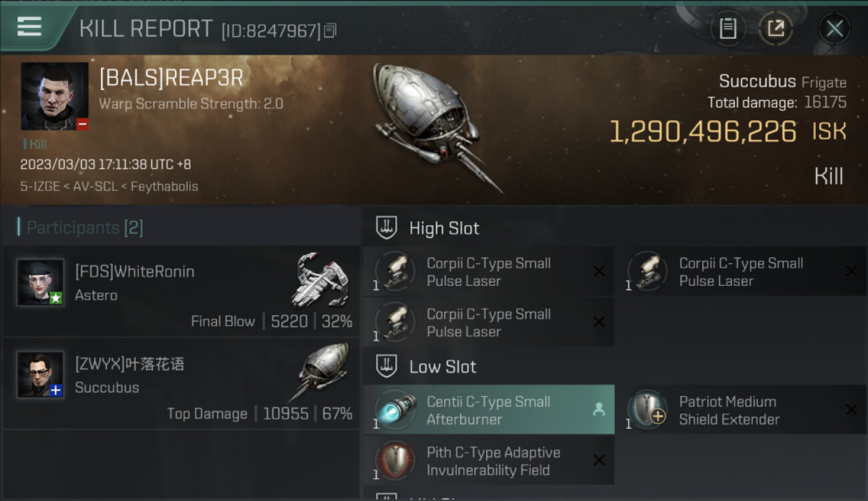
Task: Select the Centii C-Type Small Afterburner item
Action: point(489,410)
